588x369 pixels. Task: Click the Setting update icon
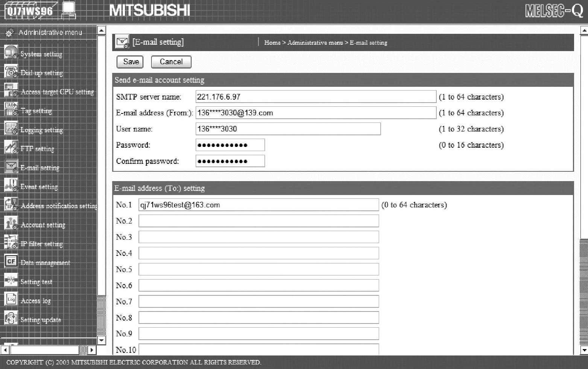click(11, 318)
